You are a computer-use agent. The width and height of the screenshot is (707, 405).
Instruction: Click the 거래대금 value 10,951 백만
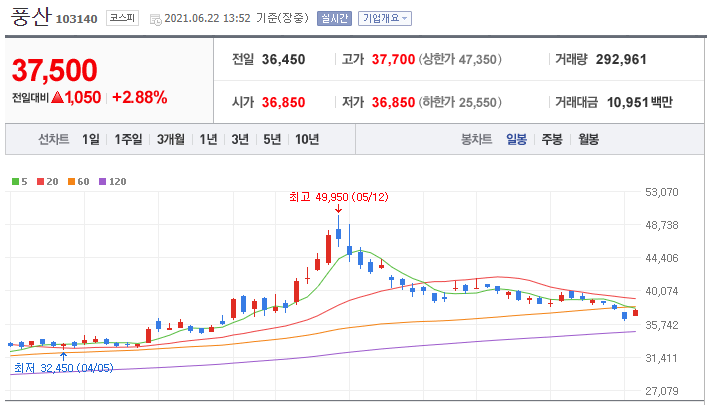pyautogui.click(x=639, y=102)
